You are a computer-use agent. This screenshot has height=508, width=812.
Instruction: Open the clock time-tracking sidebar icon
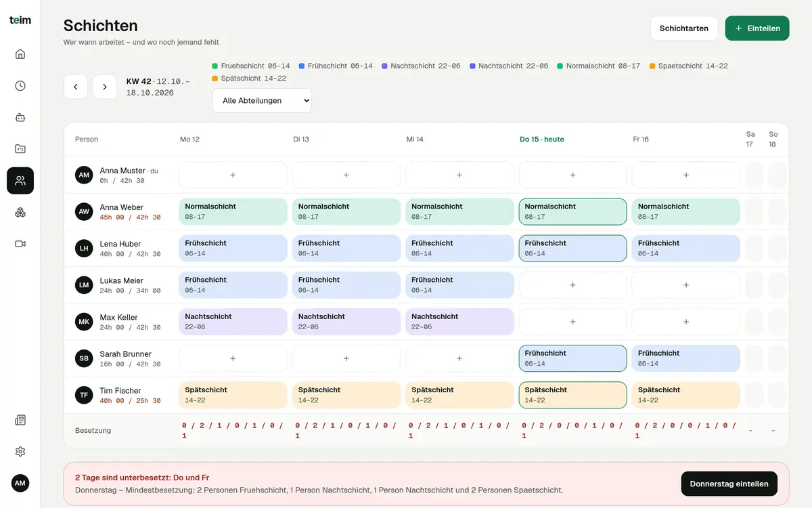[x=20, y=86]
